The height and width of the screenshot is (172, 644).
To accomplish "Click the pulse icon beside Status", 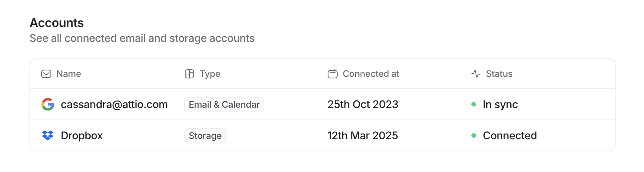I will click(476, 74).
